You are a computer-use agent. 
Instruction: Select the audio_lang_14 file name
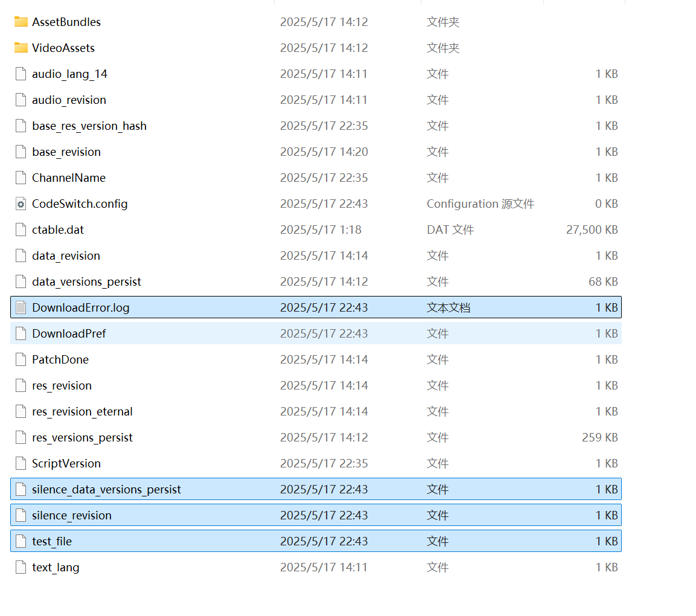click(69, 74)
